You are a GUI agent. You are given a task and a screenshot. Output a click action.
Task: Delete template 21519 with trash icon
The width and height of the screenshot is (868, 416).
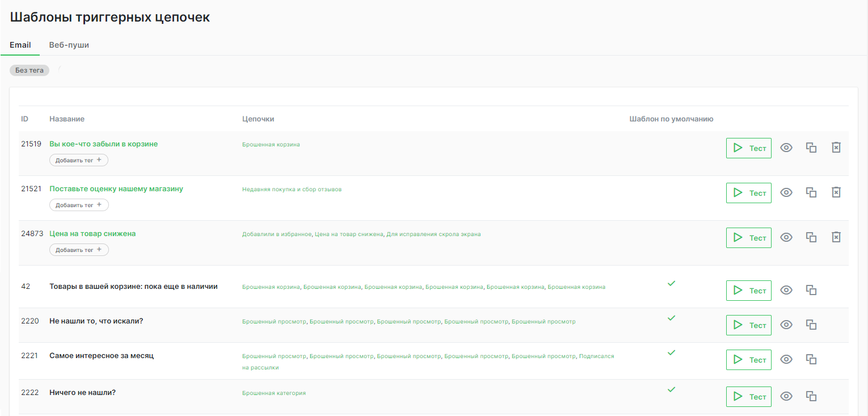(x=836, y=148)
